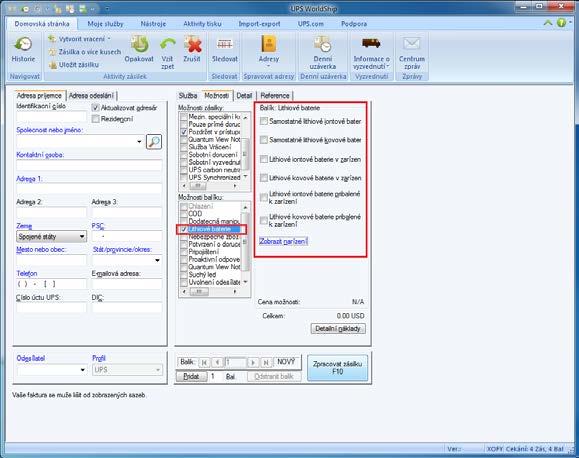Switch to the Služba tab

(x=188, y=96)
